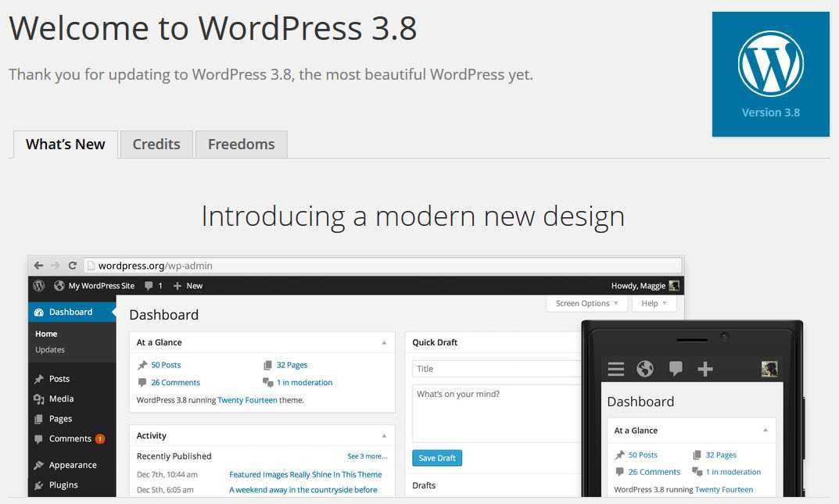839x504 pixels.
Task: Click the browser reload icon
Action: (73, 265)
